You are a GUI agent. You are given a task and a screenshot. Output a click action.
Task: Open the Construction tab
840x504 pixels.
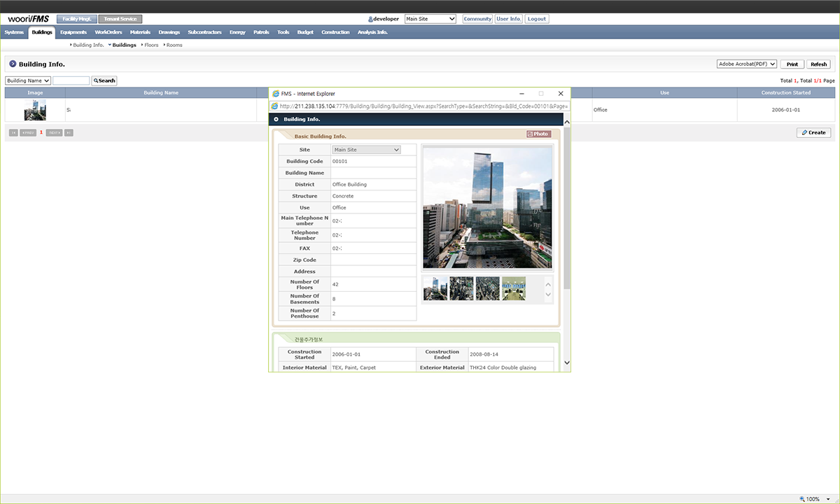(335, 32)
